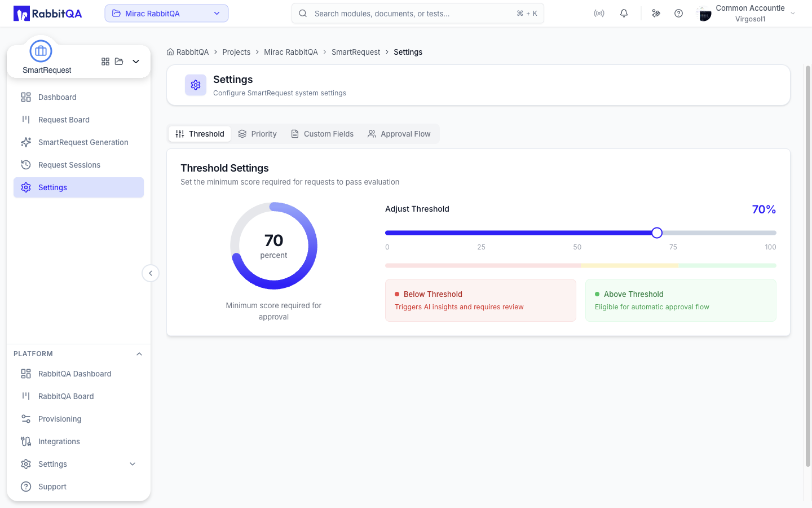Open Integrations
Screen dimensions: 812x508
point(78,441)
